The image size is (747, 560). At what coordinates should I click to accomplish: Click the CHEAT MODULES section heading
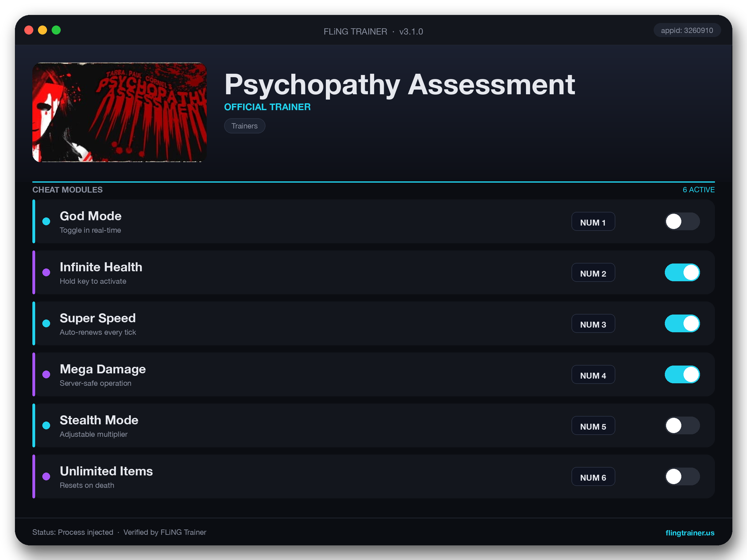click(68, 190)
